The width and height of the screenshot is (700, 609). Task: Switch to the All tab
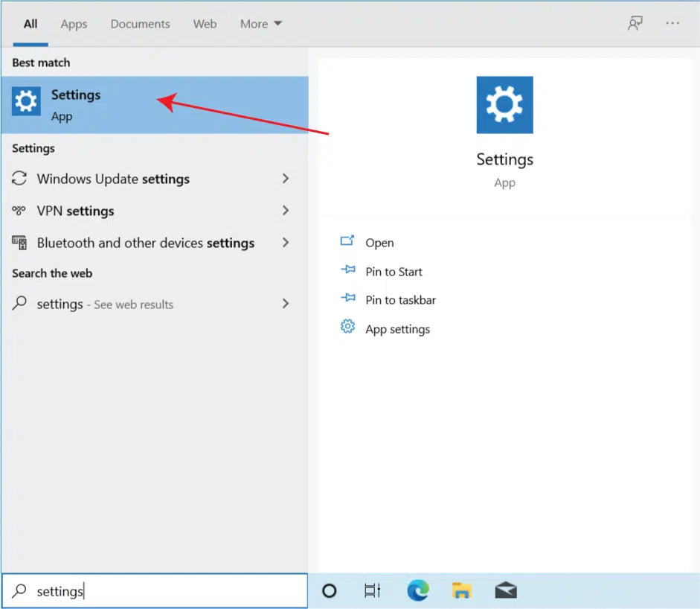coord(30,24)
